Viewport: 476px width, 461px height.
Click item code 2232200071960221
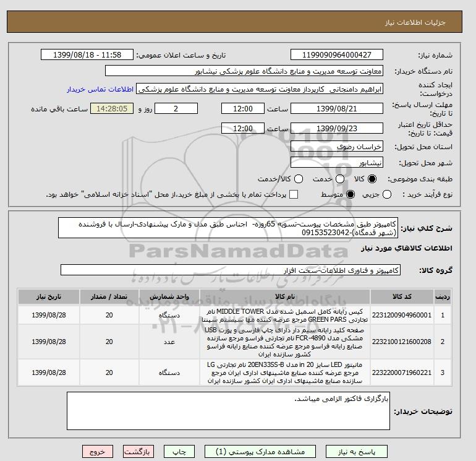402,373
